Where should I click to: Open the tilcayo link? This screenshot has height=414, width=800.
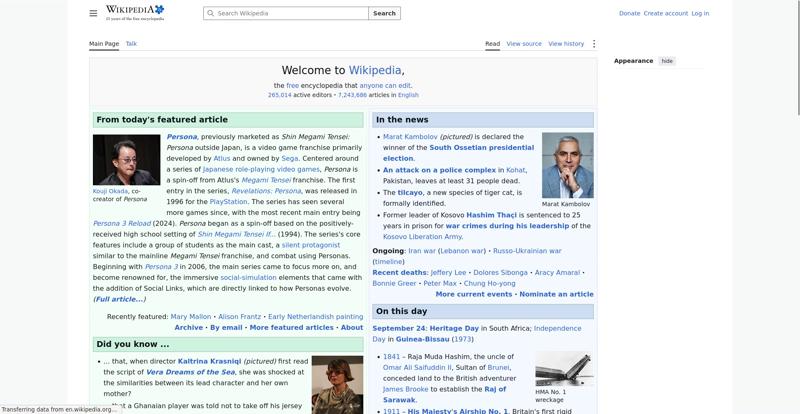(x=410, y=193)
